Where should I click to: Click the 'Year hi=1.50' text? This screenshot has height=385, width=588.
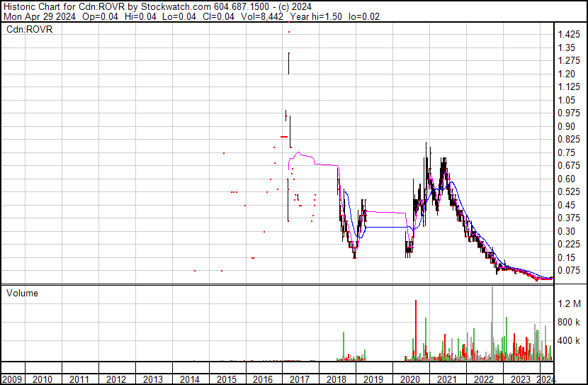coord(315,16)
